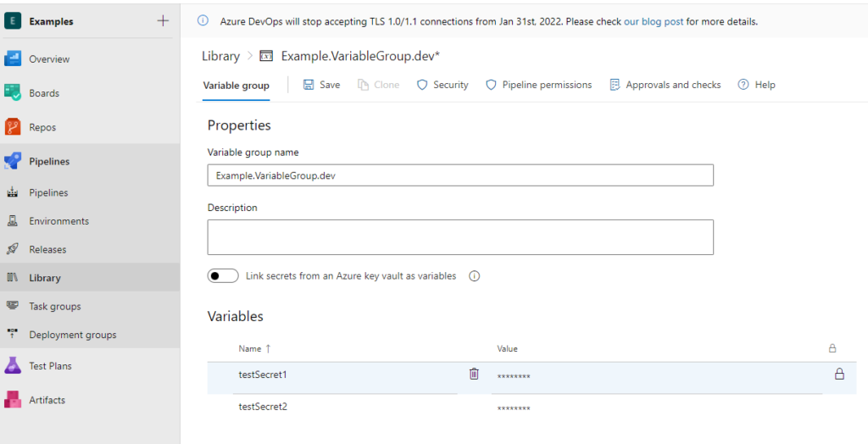Click the Artifacts icon
The width and height of the screenshot is (868, 444).
(x=13, y=399)
